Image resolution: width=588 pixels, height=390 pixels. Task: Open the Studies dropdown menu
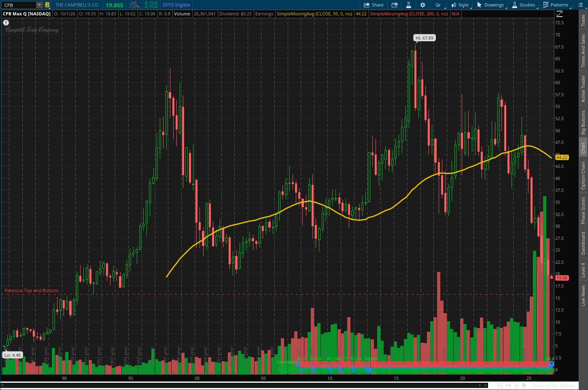tap(524, 5)
